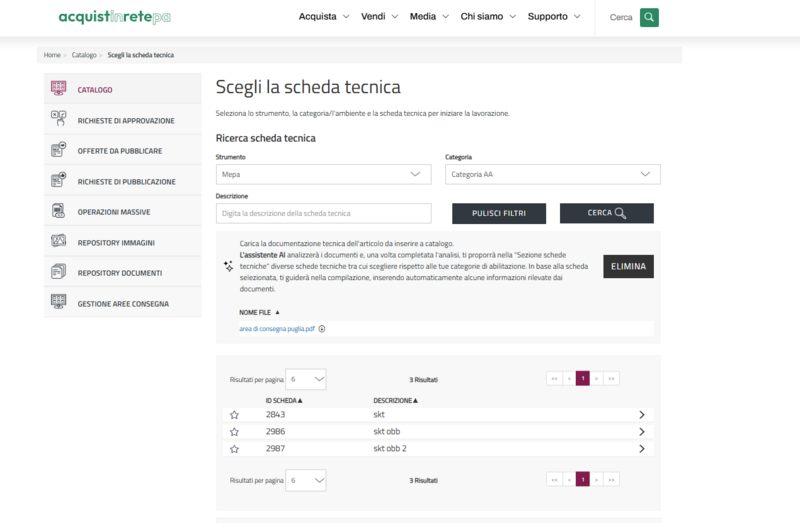800x523 pixels.
Task: Click the acquistinretepa logo
Action: [x=114, y=17]
